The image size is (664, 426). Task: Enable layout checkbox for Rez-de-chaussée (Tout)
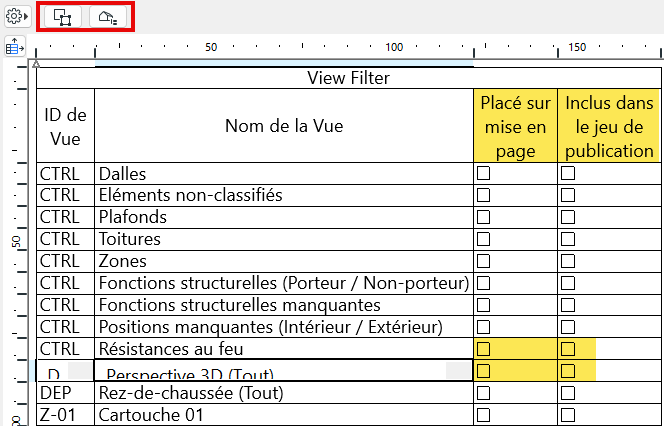[483, 393]
